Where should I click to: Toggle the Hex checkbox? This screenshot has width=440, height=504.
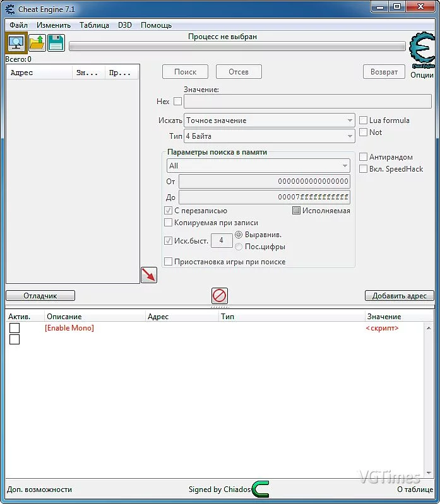(177, 102)
